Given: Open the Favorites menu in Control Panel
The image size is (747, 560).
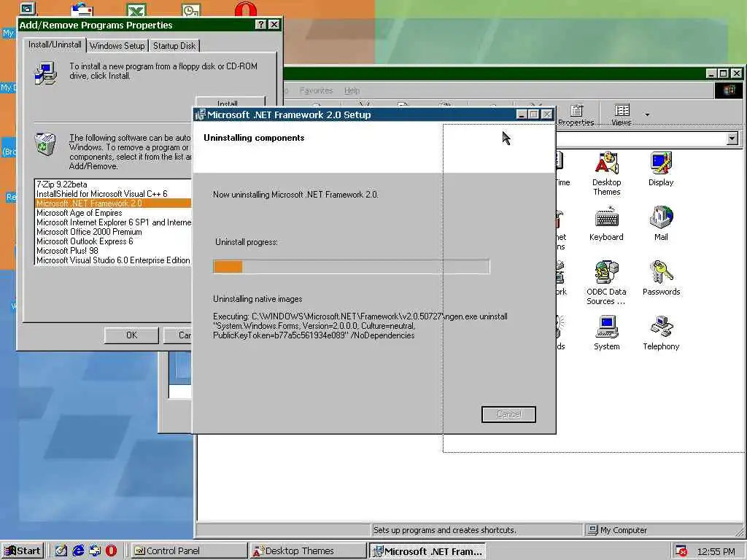Looking at the screenshot, I should 316,90.
